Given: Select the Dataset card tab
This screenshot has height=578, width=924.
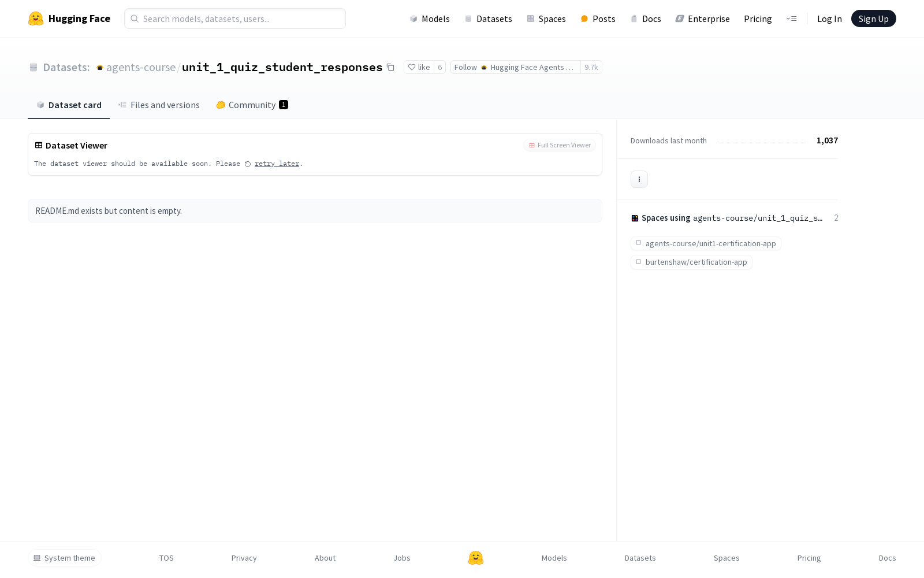Looking at the screenshot, I should [x=69, y=105].
